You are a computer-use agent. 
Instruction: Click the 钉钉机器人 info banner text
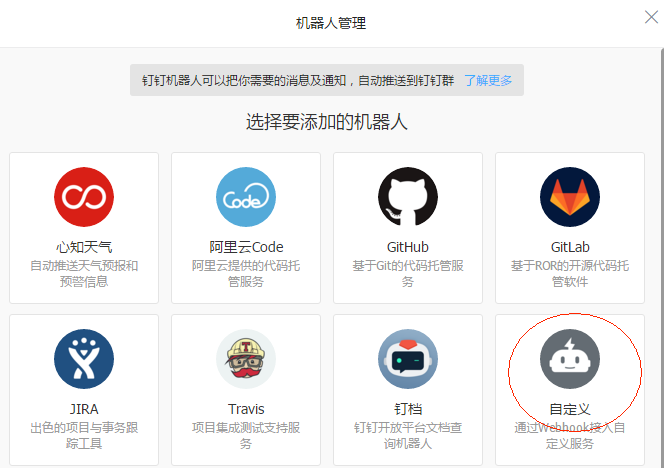tap(298, 80)
